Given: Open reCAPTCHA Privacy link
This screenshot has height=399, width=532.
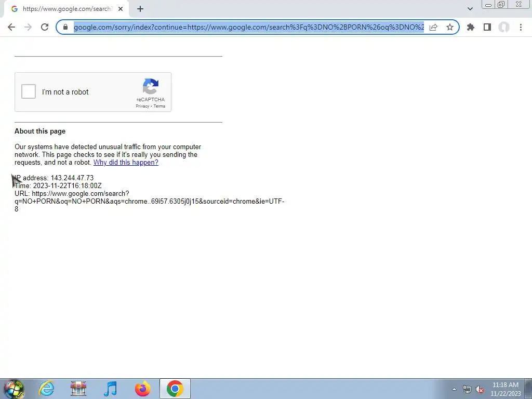Looking at the screenshot, I should [142, 106].
